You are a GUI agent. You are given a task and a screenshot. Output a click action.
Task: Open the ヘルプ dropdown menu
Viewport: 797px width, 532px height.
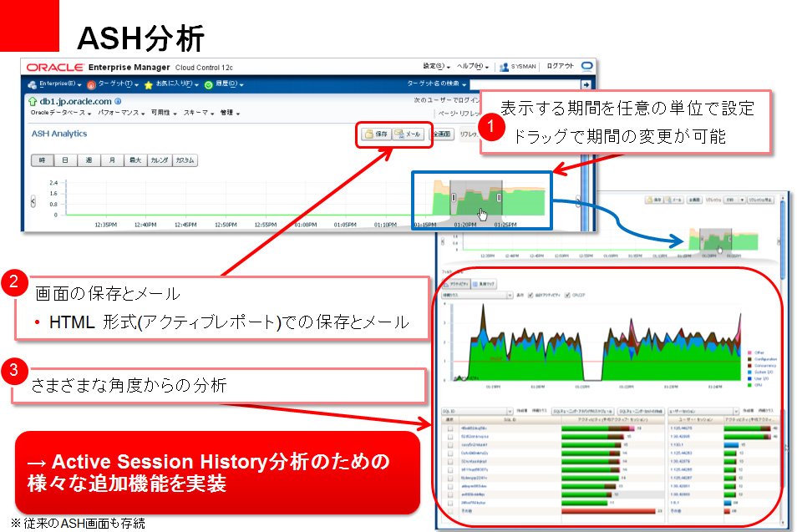tap(472, 66)
